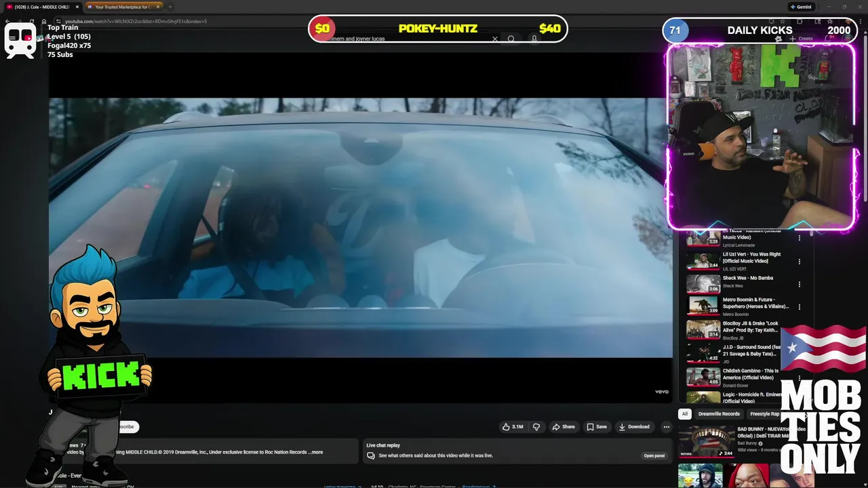Click the Download button below the video

(634, 427)
